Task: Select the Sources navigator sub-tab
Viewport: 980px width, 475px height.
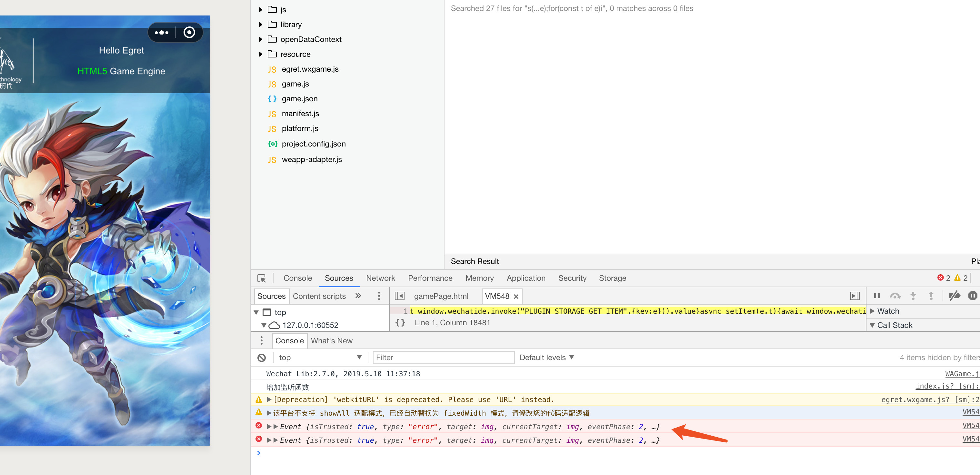Action: pos(271,296)
